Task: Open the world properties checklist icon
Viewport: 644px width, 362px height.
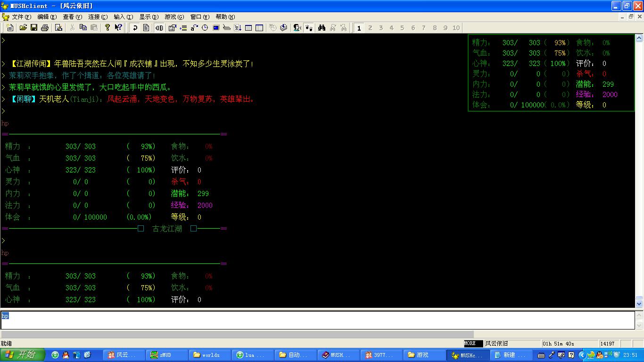Action: [x=172, y=28]
